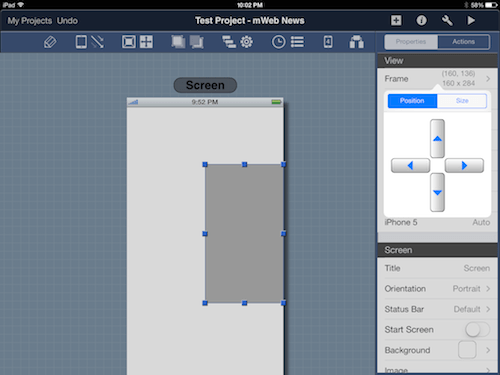This screenshot has height=375, width=500.
Task: Switch to the Properties tab
Action: pos(411,42)
